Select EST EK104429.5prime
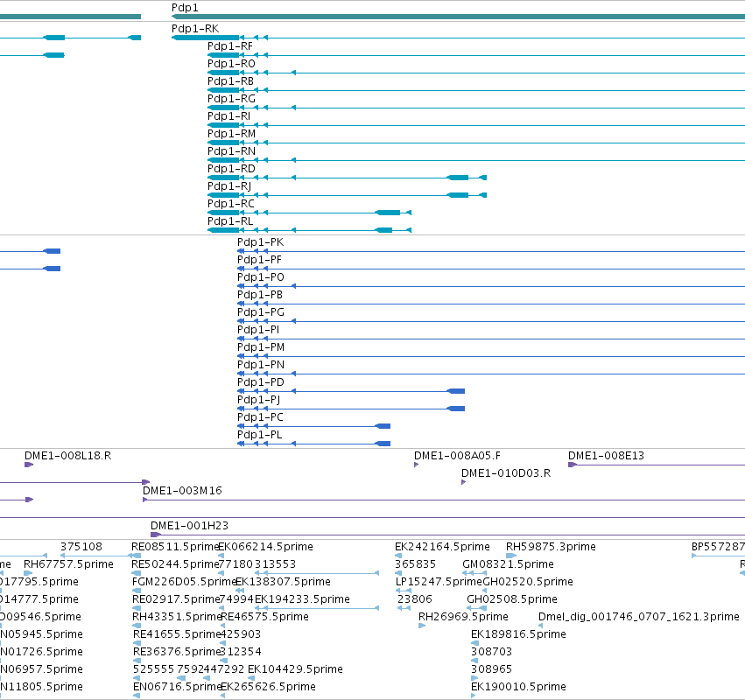The image size is (745, 700). (x=296, y=669)
